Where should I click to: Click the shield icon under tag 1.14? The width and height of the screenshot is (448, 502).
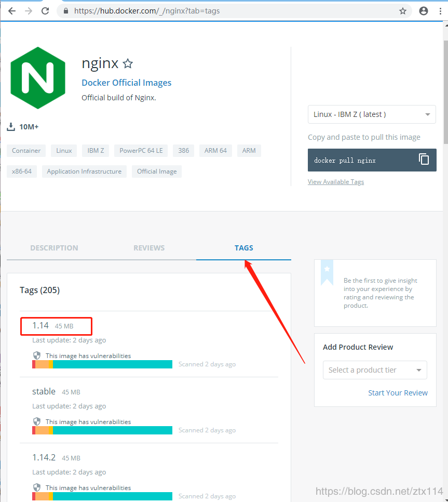tap(37, 355)
